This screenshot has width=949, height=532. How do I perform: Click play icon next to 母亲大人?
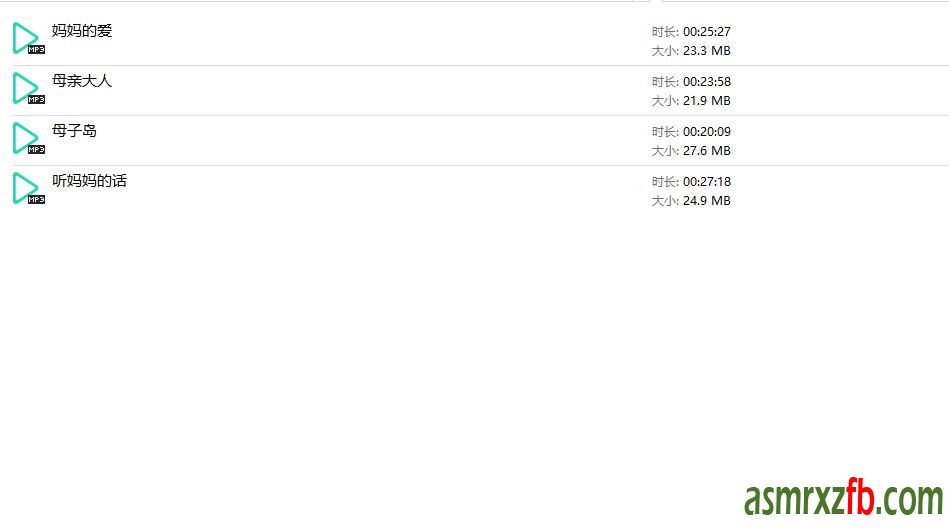(x=24, y=87)
